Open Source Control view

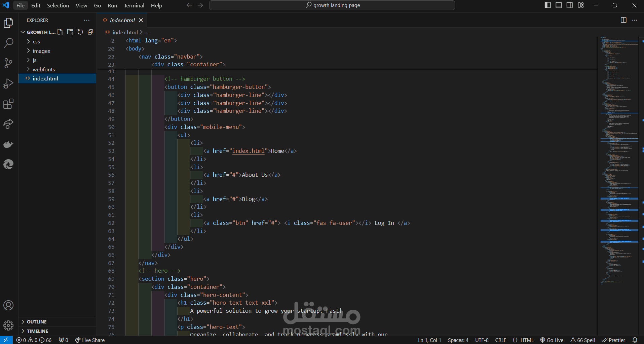tap(8, 63)
